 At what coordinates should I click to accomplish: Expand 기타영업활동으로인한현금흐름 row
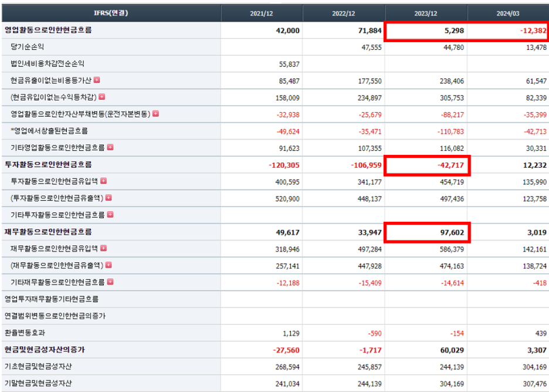click(x=110, y=147)
